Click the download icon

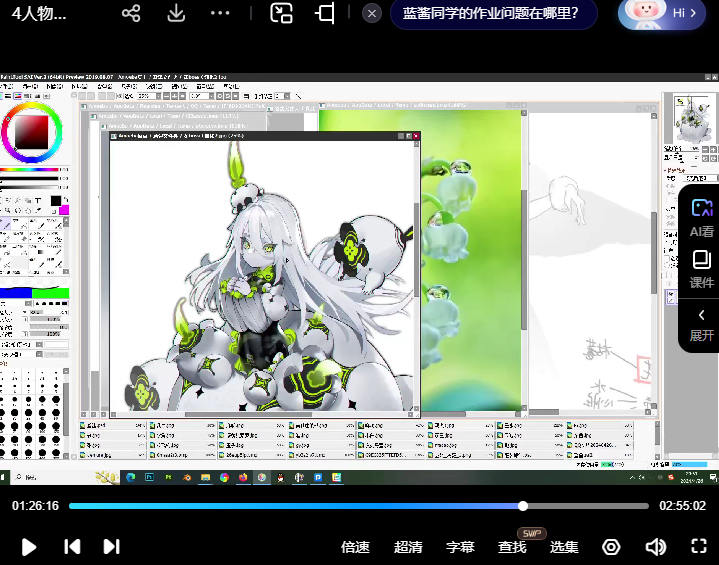click(x=176, y=13)
